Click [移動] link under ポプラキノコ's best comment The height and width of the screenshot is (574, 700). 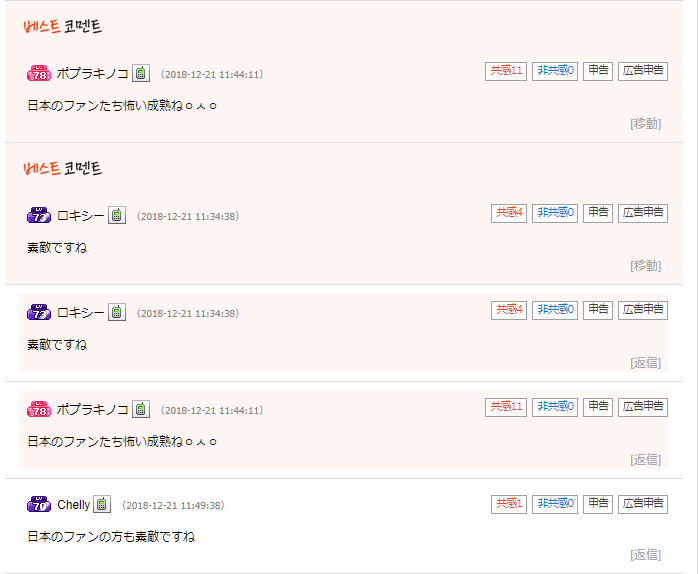pos(646,124)
